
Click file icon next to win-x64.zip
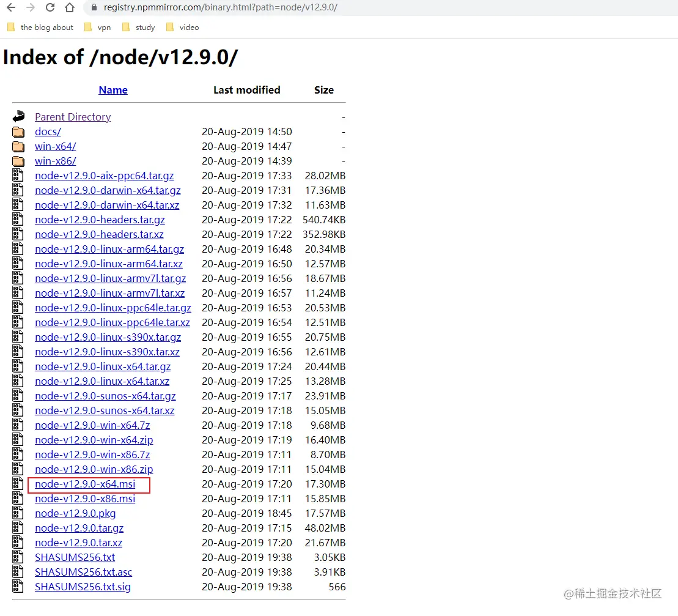(x=18, y=440)
